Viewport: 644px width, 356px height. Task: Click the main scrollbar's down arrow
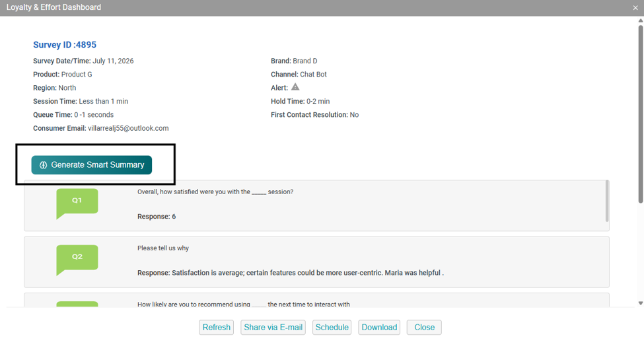640,303
